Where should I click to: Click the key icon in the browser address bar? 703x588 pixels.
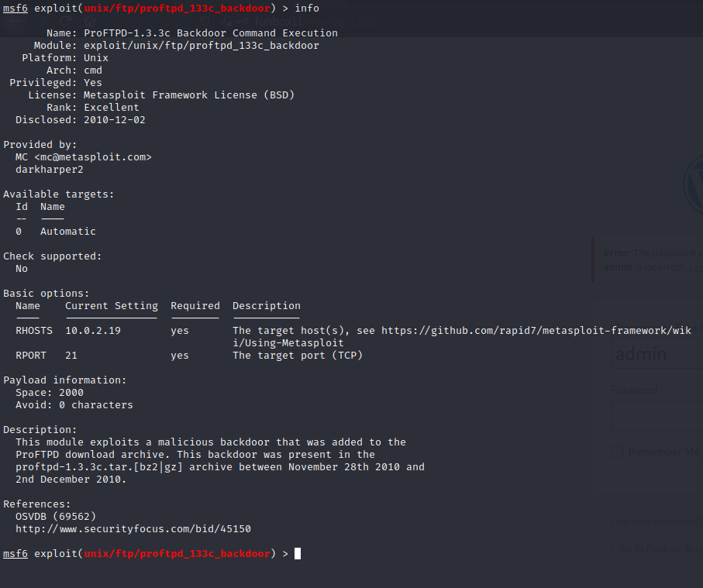pyautogui.click(x=243, y=21)
